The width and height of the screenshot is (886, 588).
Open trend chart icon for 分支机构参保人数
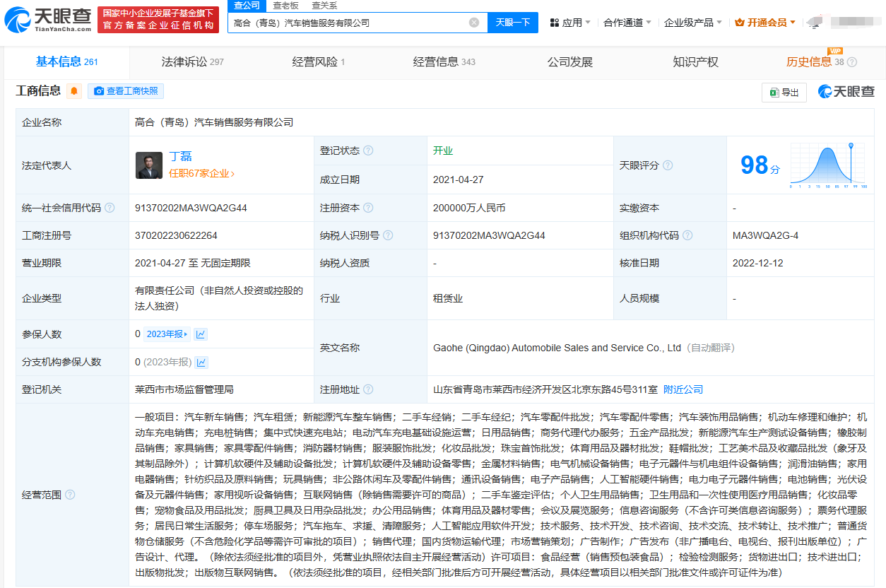tap(202, 362)
